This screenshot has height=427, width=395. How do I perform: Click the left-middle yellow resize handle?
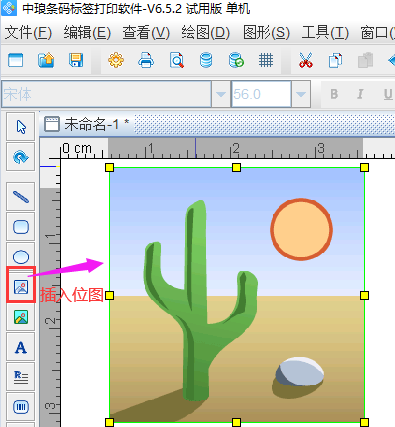point(110,295)
